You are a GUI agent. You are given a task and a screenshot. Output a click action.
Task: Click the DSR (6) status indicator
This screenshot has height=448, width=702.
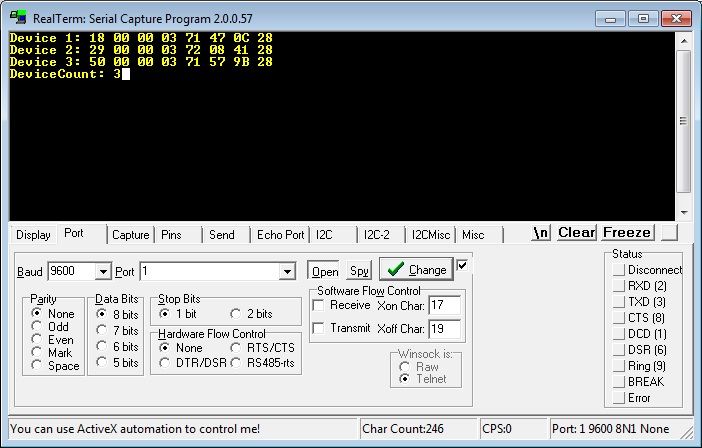pos(619,350)
